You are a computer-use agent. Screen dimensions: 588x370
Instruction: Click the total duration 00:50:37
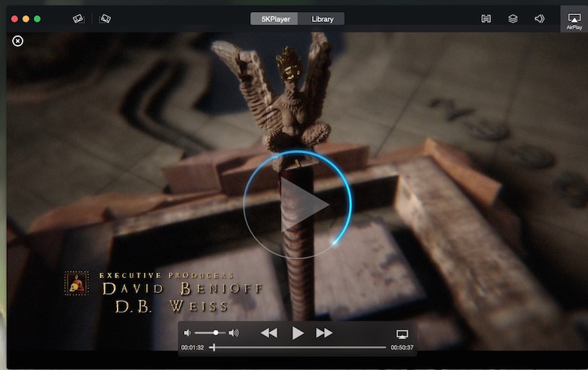coord(402,347)
